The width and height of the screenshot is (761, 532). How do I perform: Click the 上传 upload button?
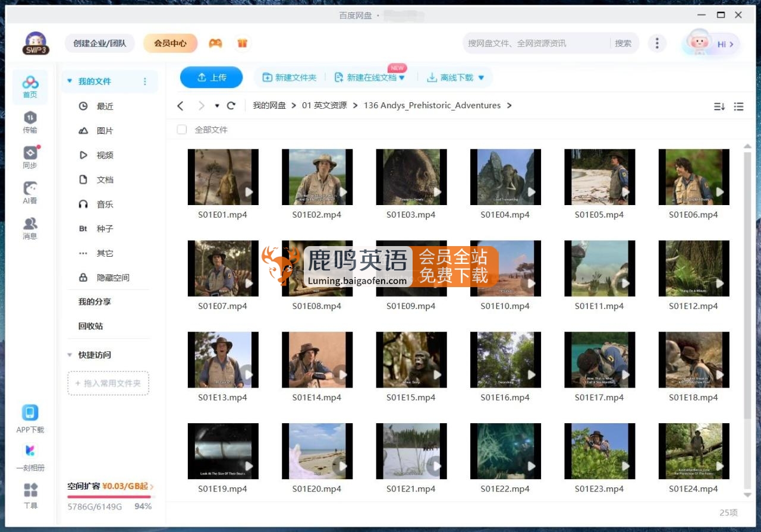coord(212,77)
